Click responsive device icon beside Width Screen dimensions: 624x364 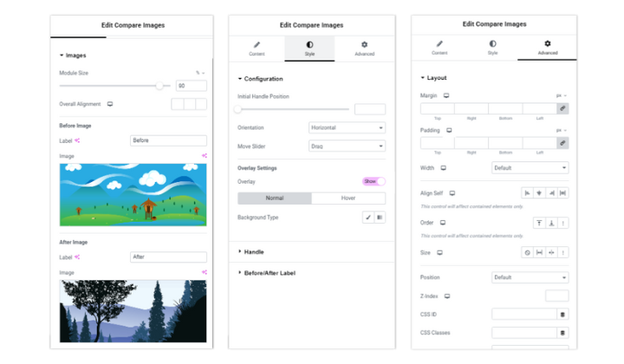pos(444,168)
